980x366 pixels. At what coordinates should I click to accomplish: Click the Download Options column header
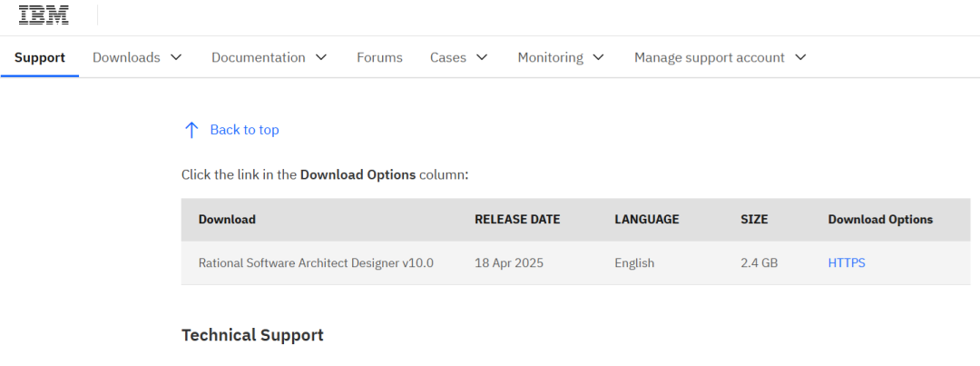(x=880, y=220)
